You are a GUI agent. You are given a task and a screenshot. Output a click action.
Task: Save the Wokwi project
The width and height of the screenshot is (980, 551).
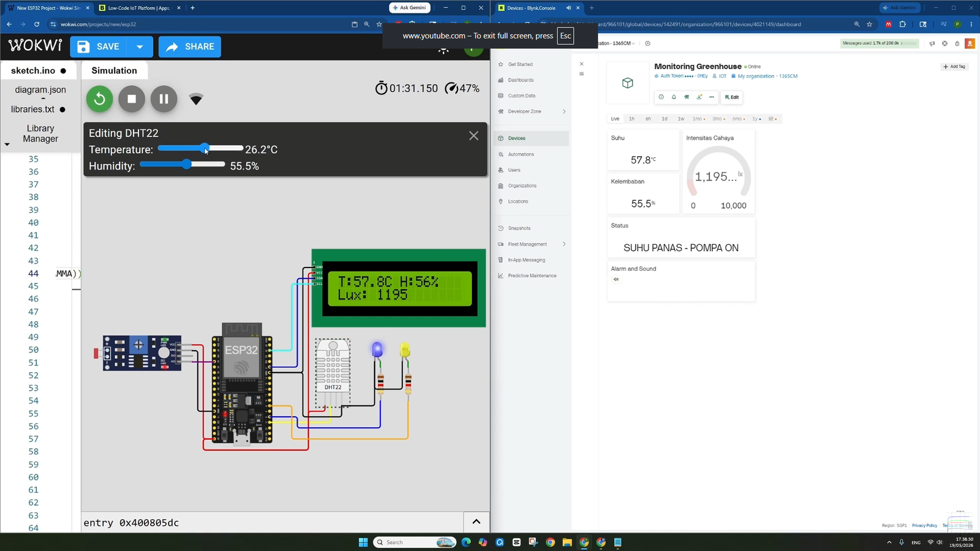pos(99,47)
